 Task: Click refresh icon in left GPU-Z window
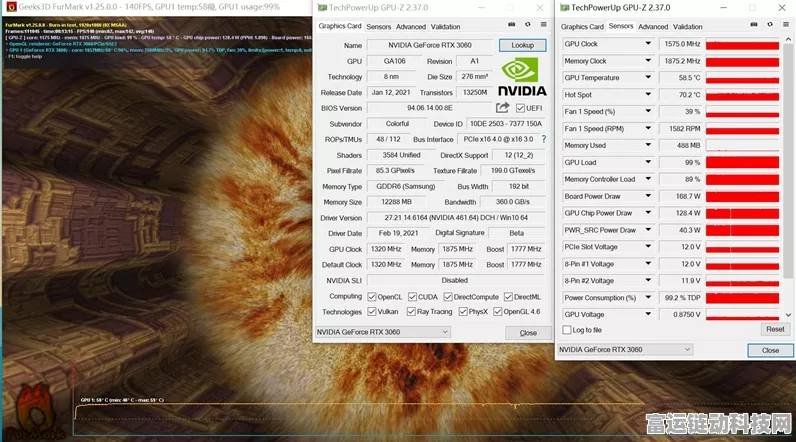pyautogui.click(x=528, y=25)
